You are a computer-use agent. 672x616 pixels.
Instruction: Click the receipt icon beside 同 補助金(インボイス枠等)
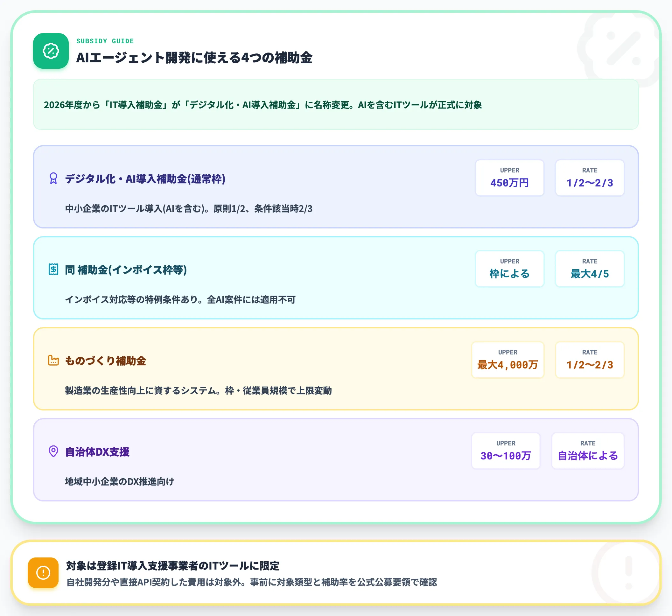pos(53,269)
